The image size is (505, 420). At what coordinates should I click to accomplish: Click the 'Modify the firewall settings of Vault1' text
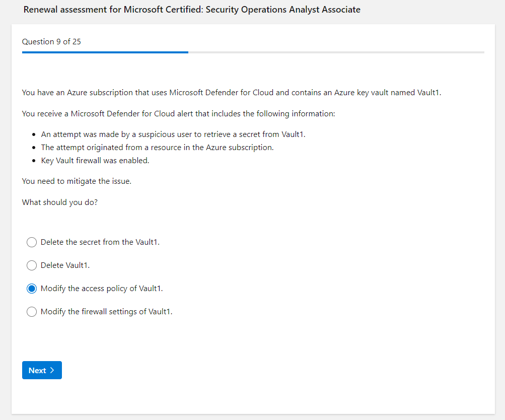tap(106, 312)
